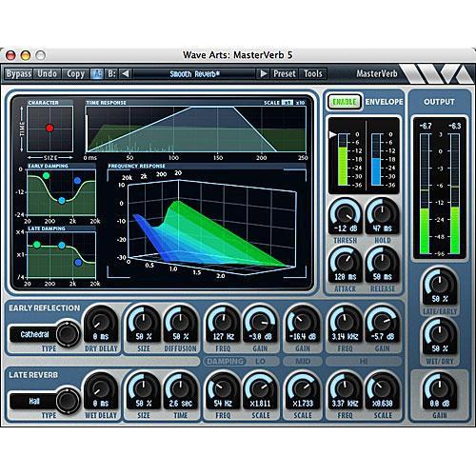Click the -6.3 right peak readout
The width and height of the screenshot is (476, 476).
tap(454, 126)
